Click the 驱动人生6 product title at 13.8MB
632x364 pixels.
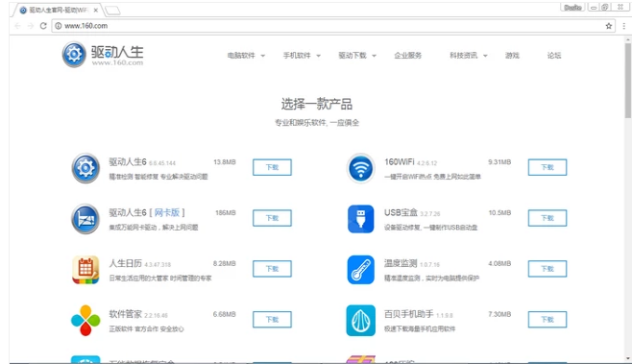[128, 161]
